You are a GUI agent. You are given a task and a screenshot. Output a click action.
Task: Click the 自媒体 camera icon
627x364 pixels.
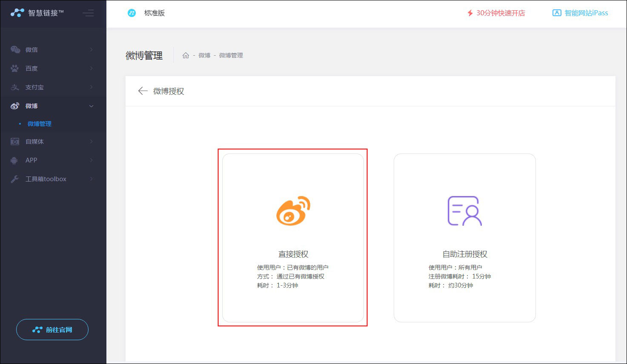point(15,142)
